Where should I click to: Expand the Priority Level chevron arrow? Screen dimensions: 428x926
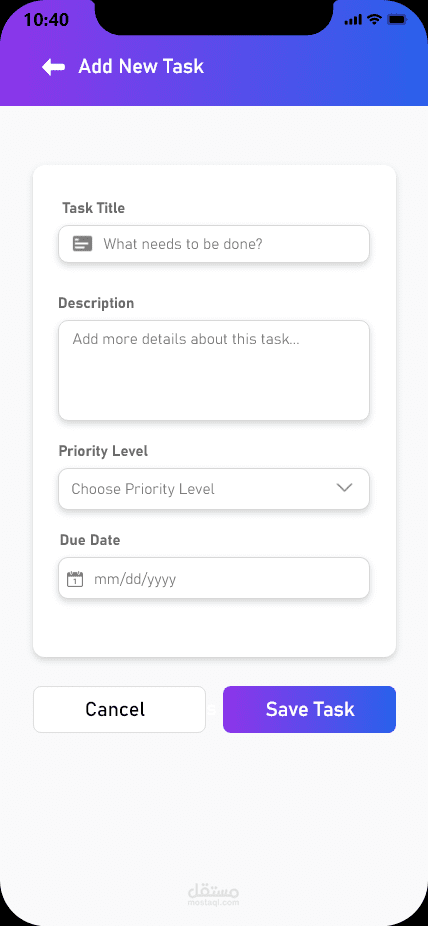pos(344,488)
